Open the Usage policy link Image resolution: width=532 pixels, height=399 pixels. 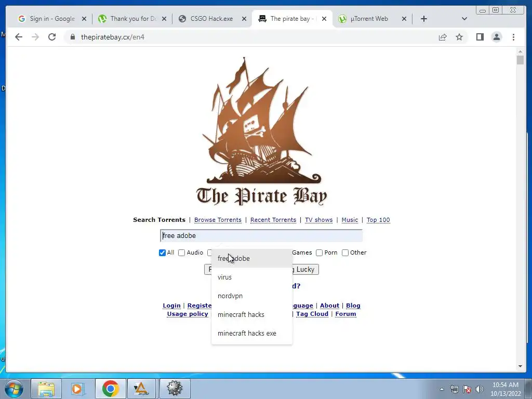(x=187, y=314)
